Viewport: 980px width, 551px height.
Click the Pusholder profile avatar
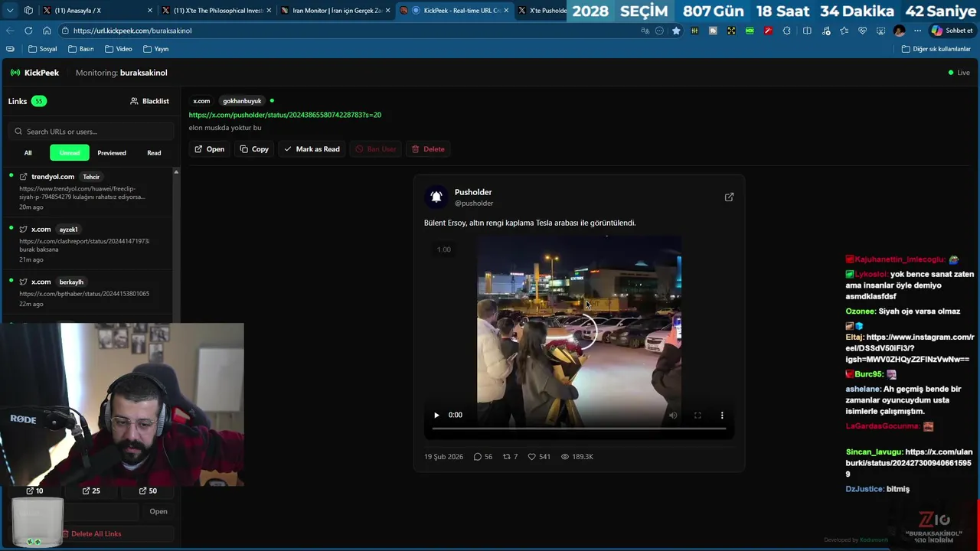click(x=436, y=197)
